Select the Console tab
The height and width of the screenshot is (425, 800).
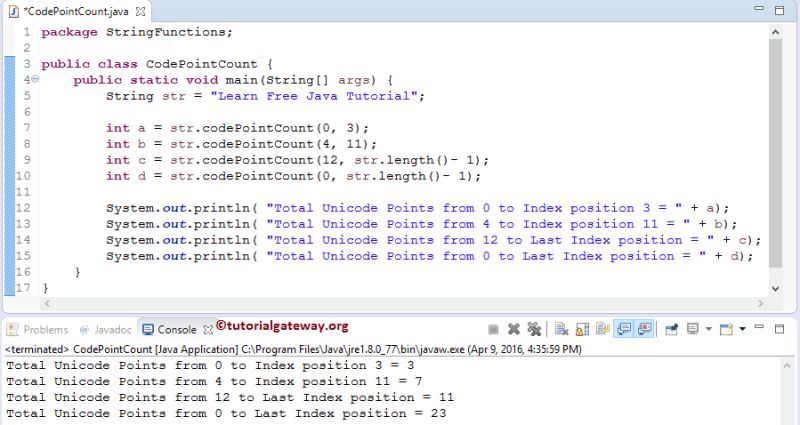click(169, 330)
